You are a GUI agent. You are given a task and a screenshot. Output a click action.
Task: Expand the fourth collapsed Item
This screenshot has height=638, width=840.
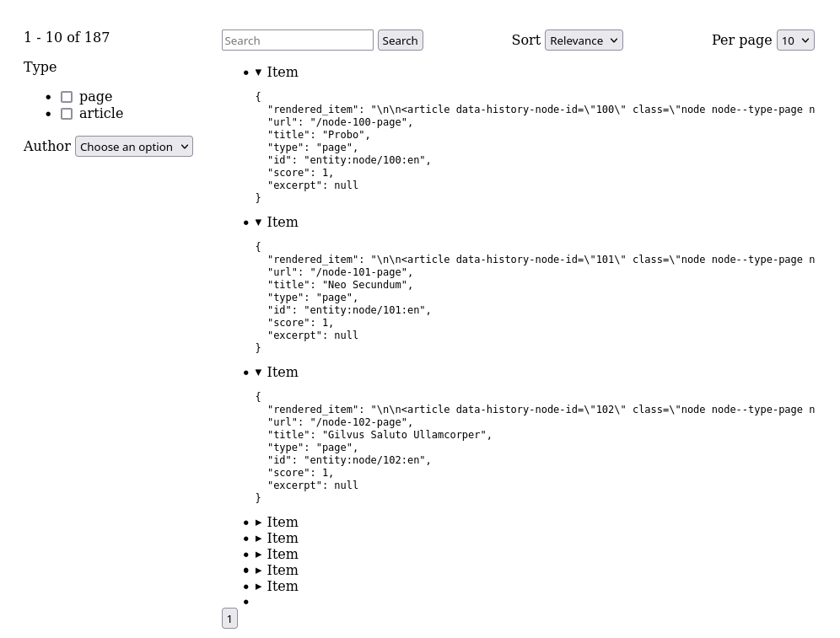coord(277,570)
